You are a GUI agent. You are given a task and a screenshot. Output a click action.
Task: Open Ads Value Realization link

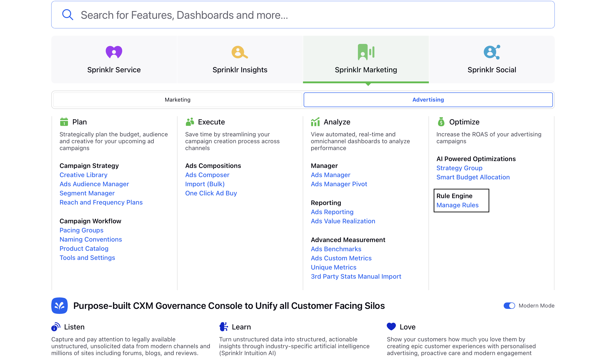(x=343, y=221)
